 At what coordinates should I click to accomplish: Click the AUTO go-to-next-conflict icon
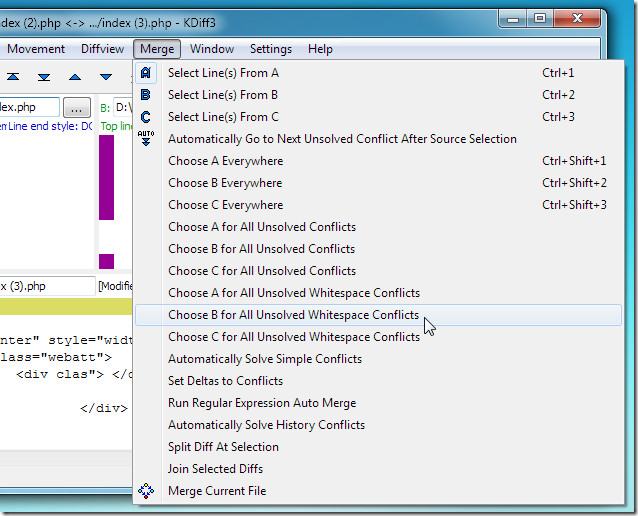(146, 138)
